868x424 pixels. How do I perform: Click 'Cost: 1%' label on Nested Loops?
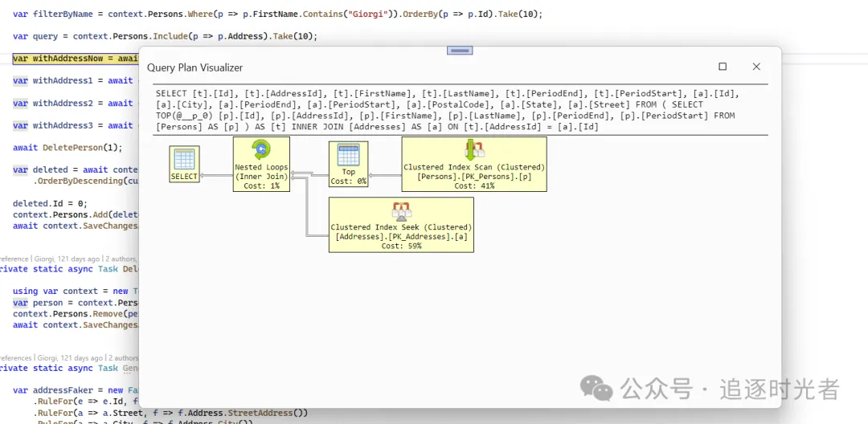tap(261, 185)
